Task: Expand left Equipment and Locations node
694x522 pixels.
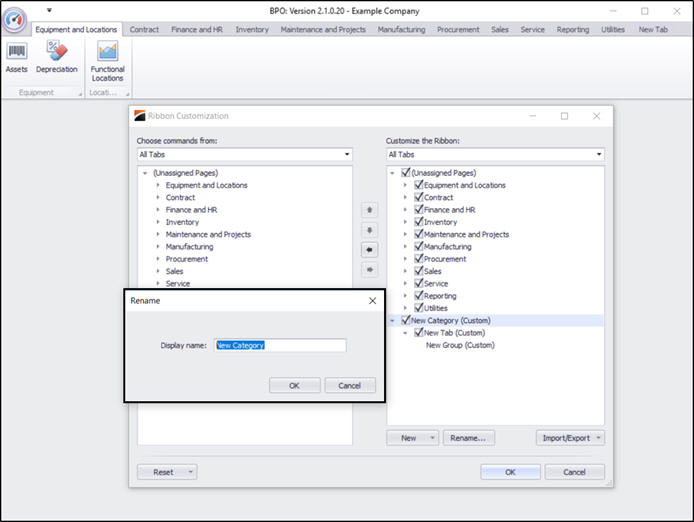Action: [158, 185]
